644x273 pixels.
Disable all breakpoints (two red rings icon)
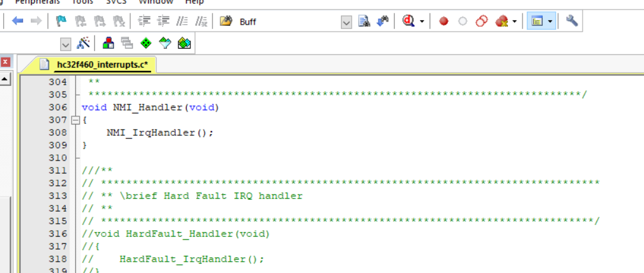[x=481, y=21]
